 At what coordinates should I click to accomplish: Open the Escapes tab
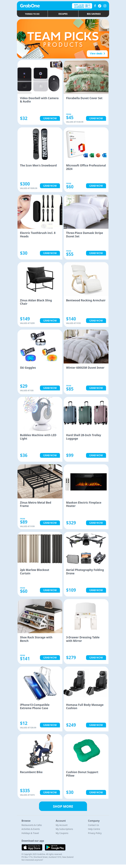click(63, 14)
